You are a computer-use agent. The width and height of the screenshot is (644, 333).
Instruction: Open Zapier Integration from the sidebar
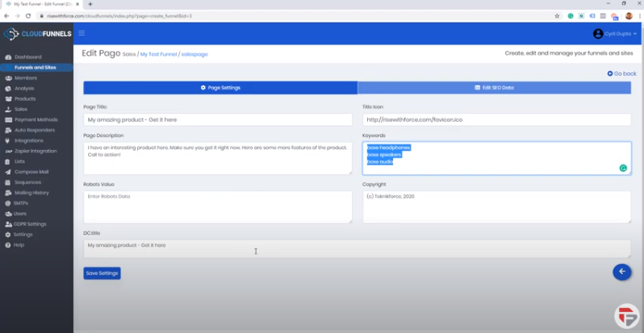[35, 151]
